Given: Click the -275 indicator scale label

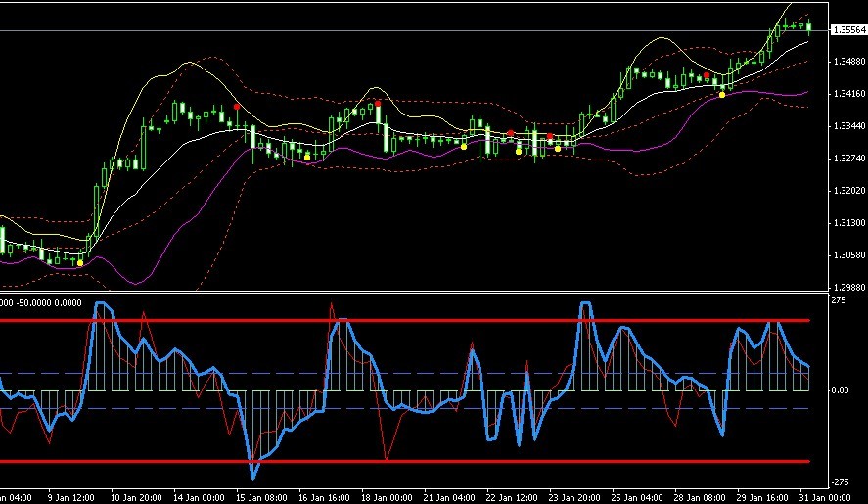Looking at the screenshot, I should [841, 482].
